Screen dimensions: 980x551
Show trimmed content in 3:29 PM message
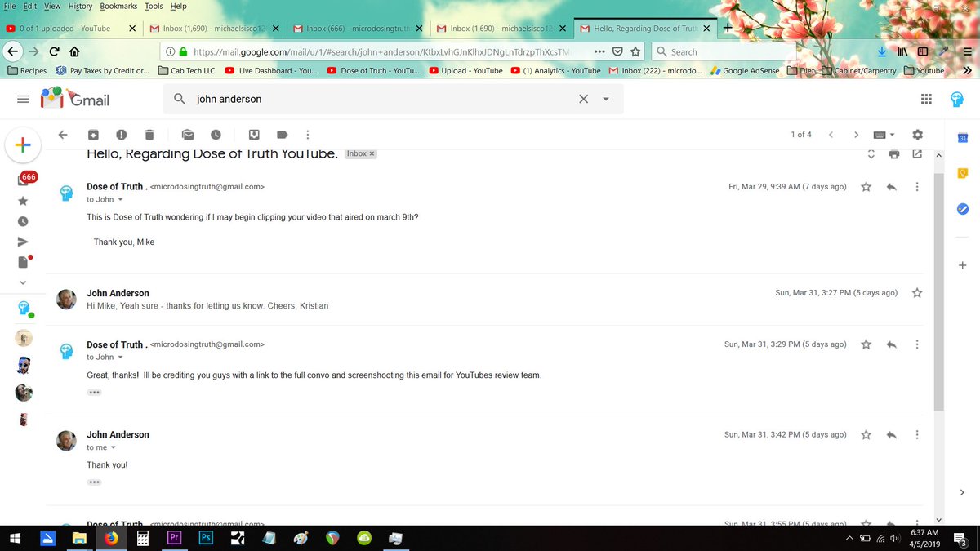tap(94, 392)
